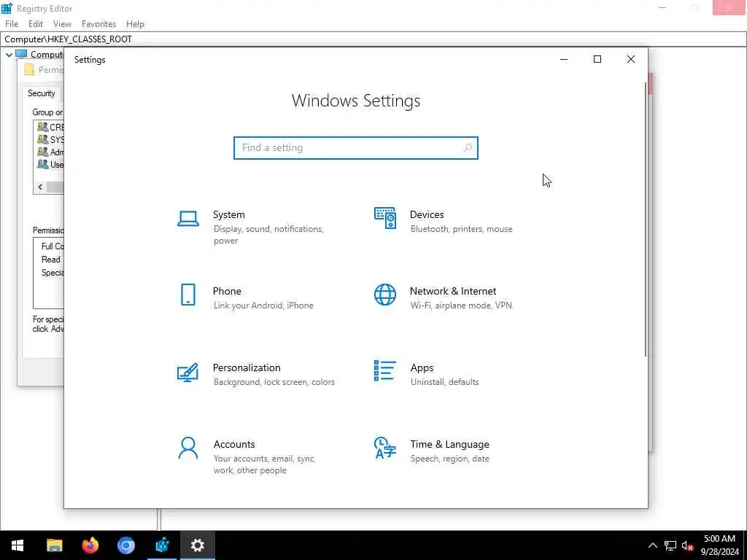Image resolution: width=747 pixels, height=560 pixels.
Task: Collapse the Computer node in Registry Editor
Action: pos(9,55)
